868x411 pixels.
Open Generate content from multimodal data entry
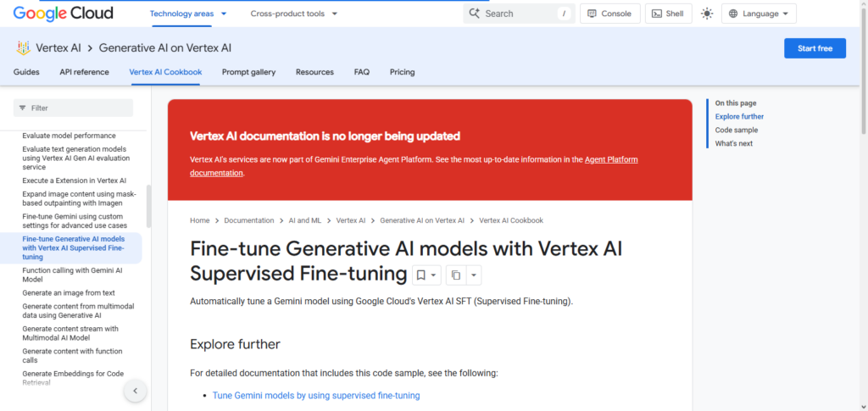click(x=78, y=311)
